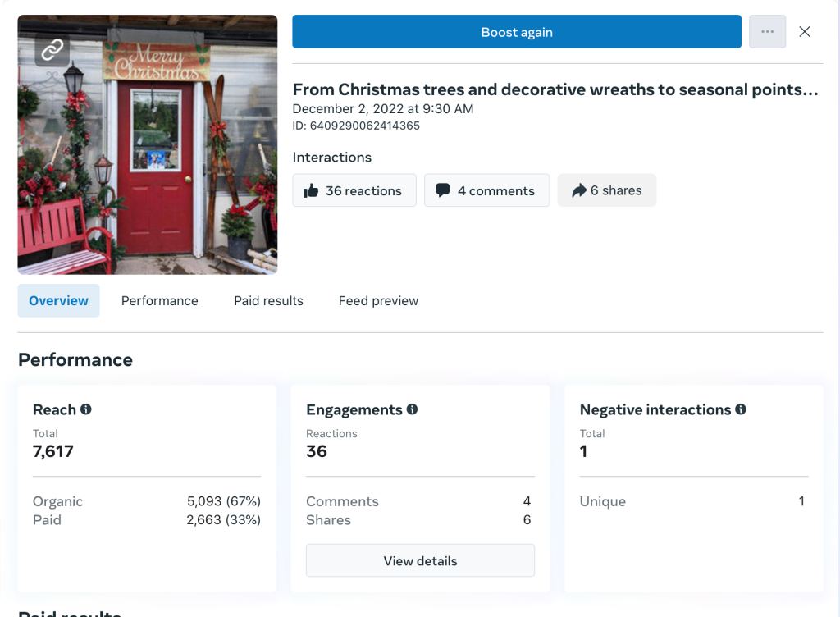Click the Shares label in Engagements card
Viewport: 840px width, 617px height.
[328, 520]
